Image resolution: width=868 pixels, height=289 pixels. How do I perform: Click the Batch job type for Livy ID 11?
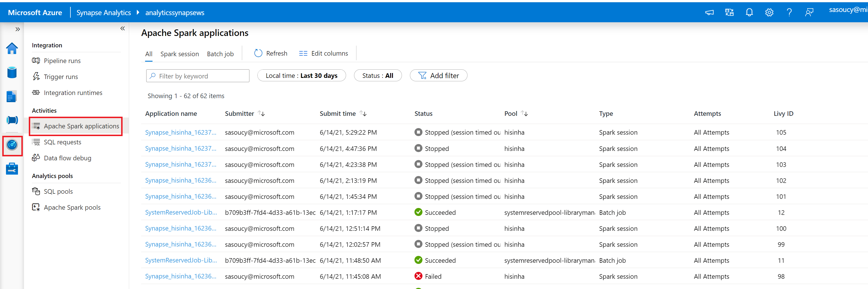point(612,261)
